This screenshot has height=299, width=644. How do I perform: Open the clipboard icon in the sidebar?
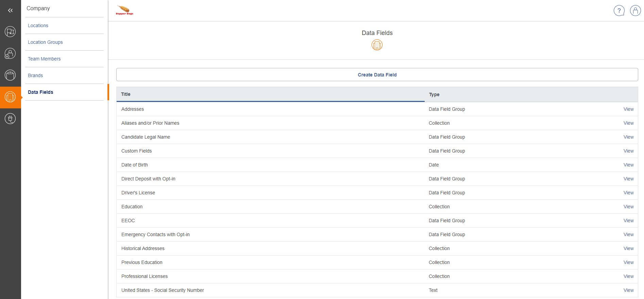pyautogui.click(x=10, y=75)
